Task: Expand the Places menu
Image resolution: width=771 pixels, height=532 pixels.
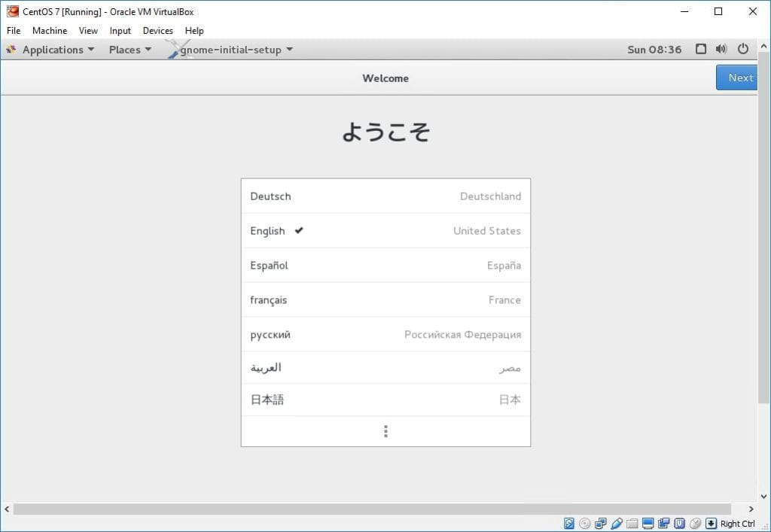Action: pyautogui.click(x=130, y=50)
